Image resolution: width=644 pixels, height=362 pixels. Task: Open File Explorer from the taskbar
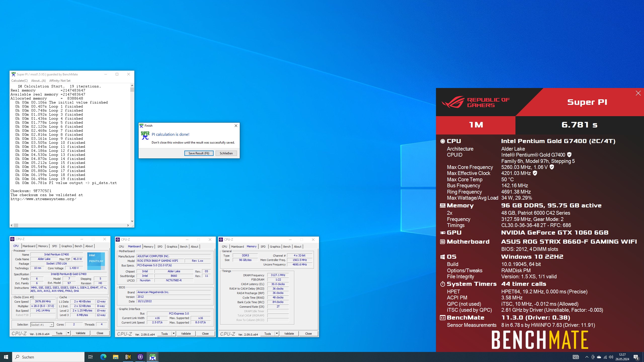(x=115, y=357)
